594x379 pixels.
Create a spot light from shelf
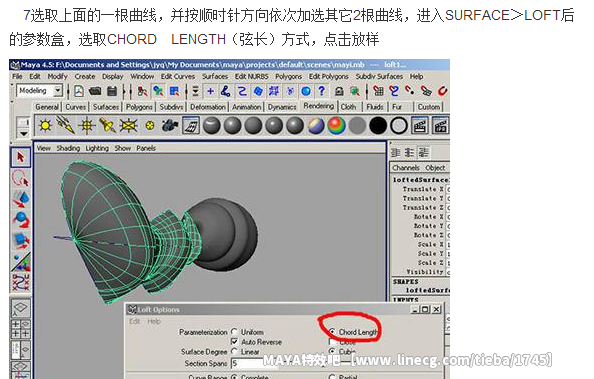coord(107,126)
